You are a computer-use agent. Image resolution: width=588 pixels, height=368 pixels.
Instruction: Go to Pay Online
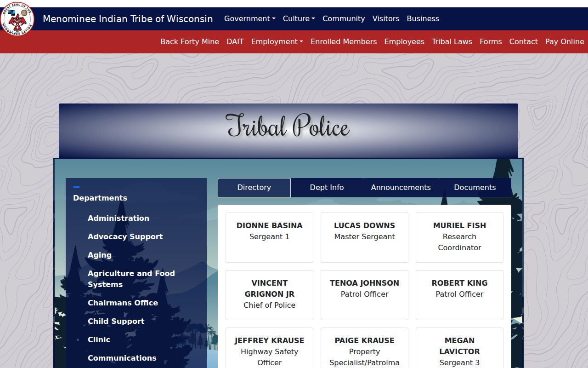click(x=565, y=41)
